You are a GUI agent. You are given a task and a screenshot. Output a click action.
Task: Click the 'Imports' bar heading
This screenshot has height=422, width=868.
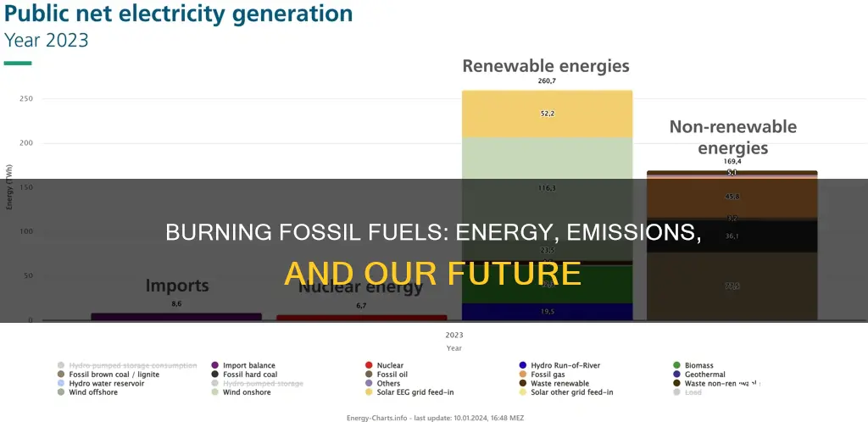[177, 286]
